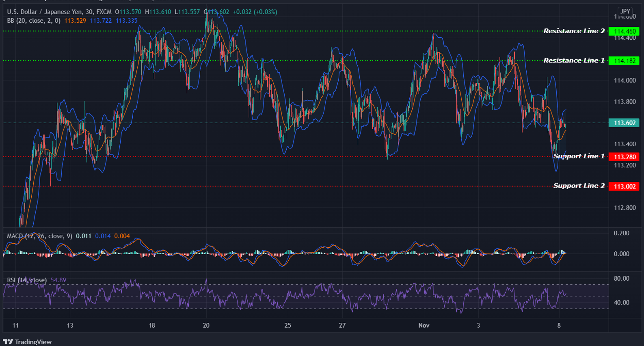This screenshot has height=346, width=644.
Task: Click the 113.200 price scale tick
Action: 625,165
